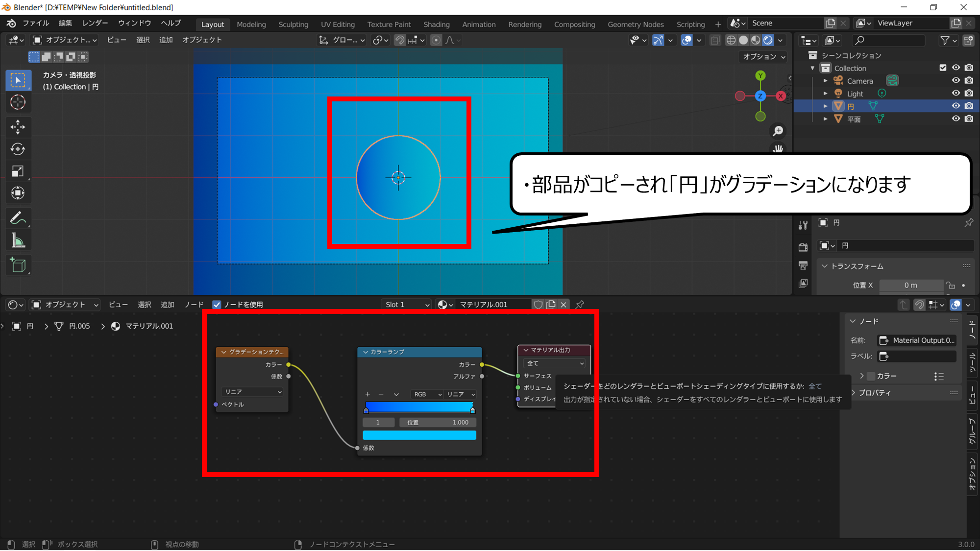The image size is (980, 551).
Task: Open the Render properties tab icon
Action: pos(803,247)
